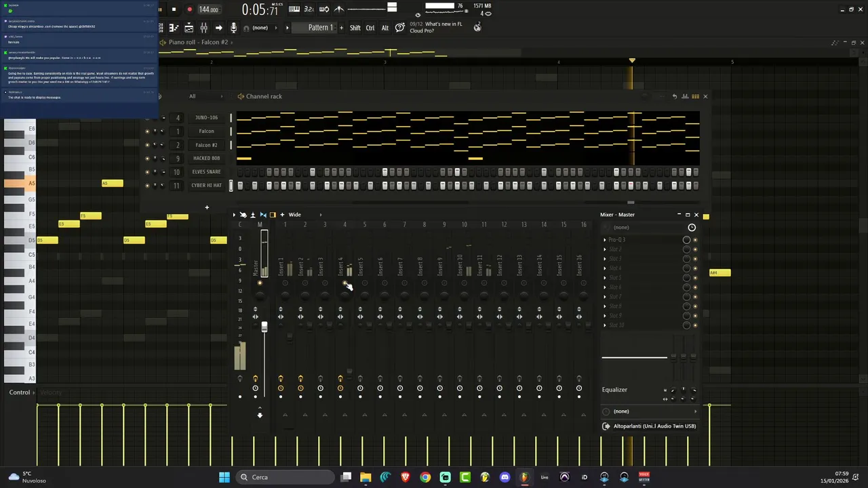Select the Control tab below piano roll
The width and height of the screenshot is (868, 488).
coord(19,392)
